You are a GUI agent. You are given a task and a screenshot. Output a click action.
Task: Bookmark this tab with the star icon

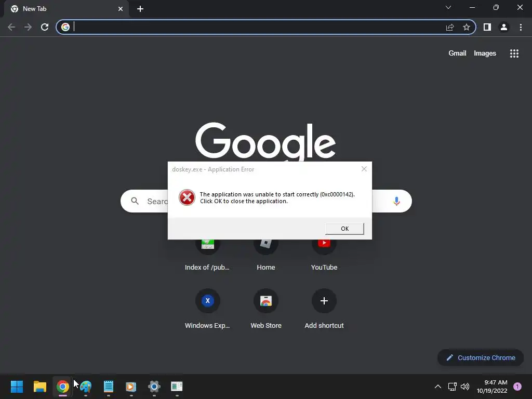[x=467, y=27]
